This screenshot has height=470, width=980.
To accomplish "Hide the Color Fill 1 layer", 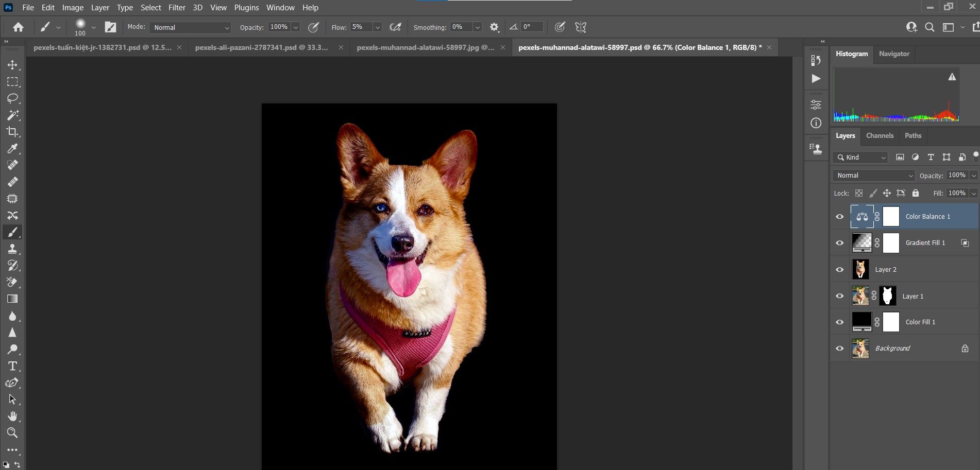I will point(839,322).
